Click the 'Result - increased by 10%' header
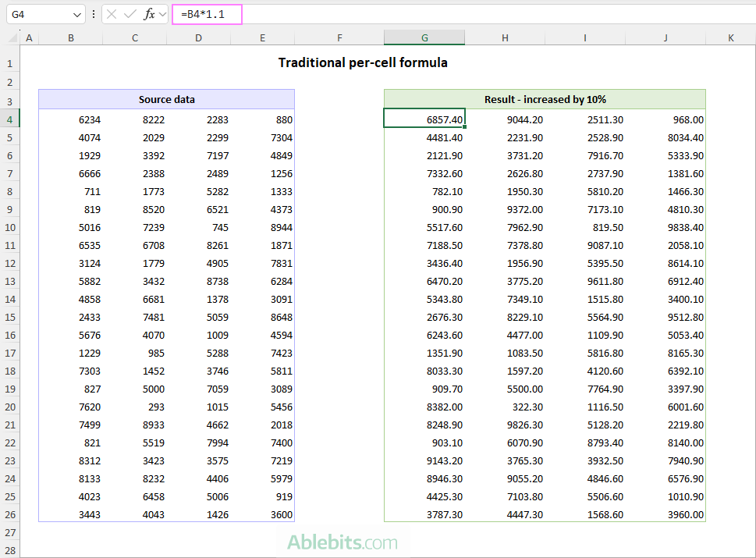756x558 pixels. pos(545,99)
